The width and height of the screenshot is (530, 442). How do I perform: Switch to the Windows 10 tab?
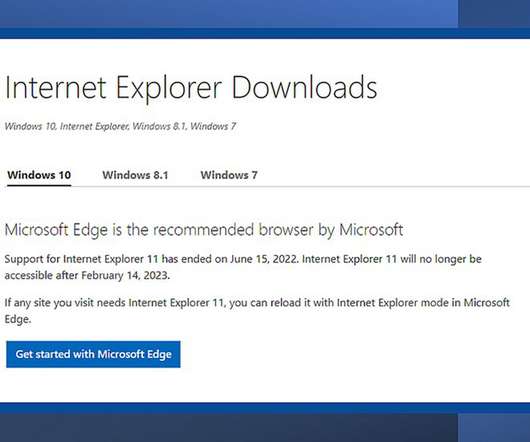[39, 175]
